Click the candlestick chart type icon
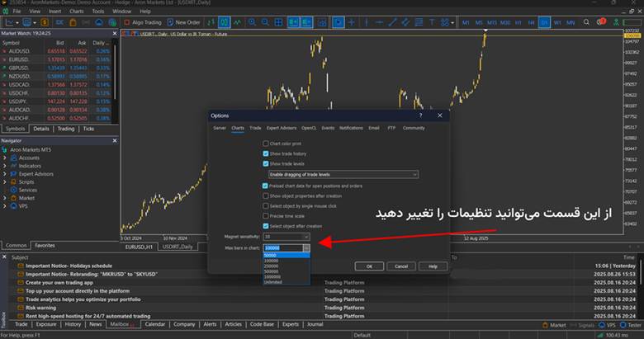644x339 pixels. point(224,22)
